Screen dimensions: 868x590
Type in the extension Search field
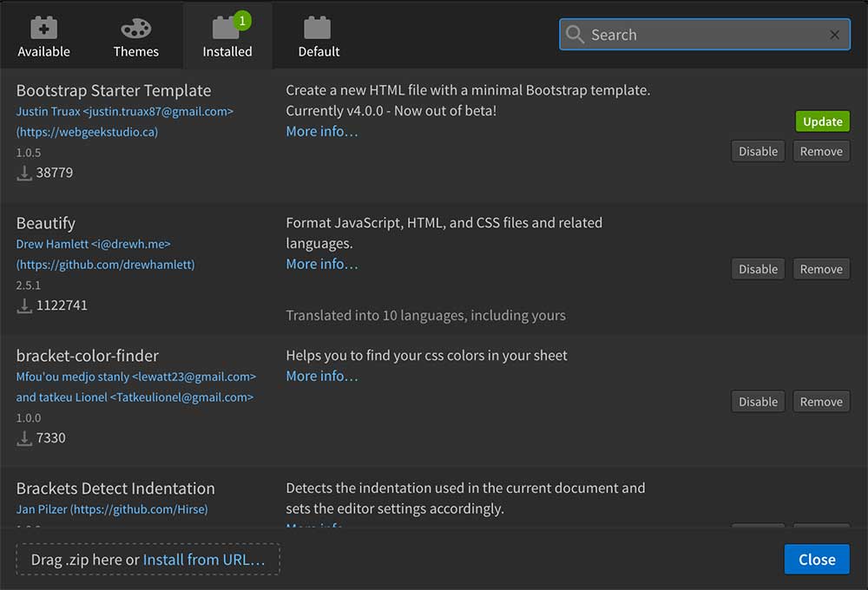coord(703,35)
